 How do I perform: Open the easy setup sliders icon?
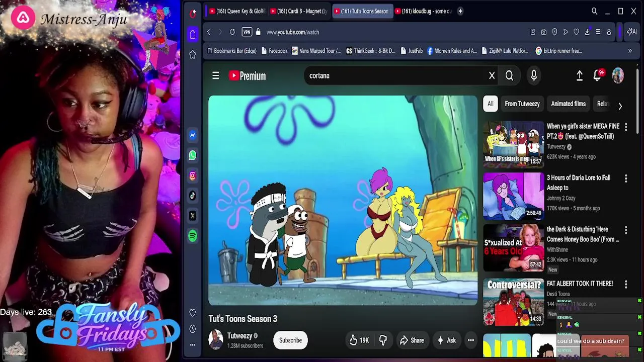click(x=598, y=32)
